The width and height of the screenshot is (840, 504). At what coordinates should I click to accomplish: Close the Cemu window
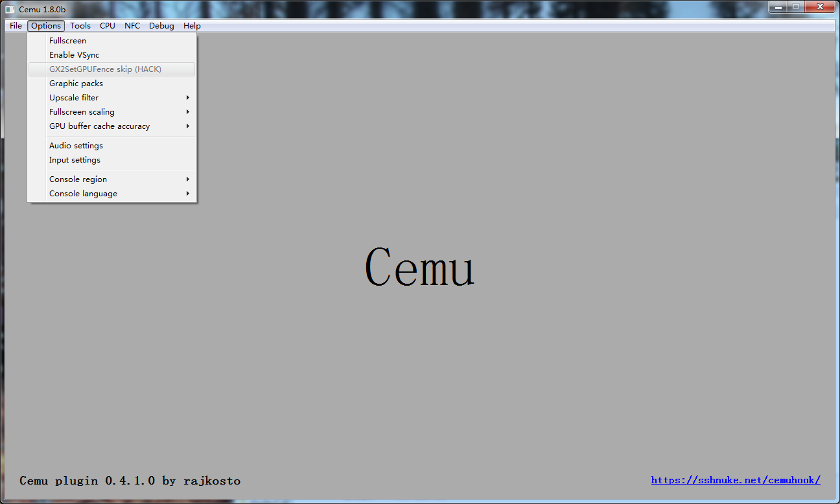pos(820,6)
